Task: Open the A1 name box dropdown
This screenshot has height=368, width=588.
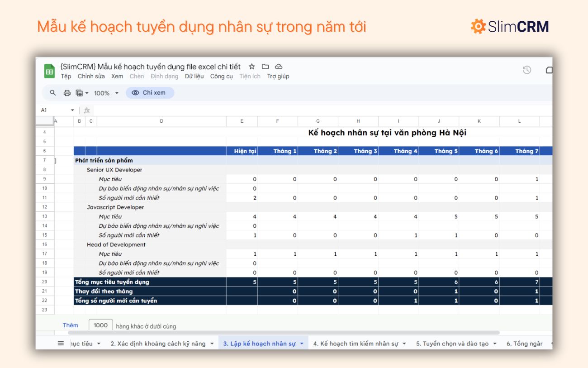Action: (x=73, y=110)
